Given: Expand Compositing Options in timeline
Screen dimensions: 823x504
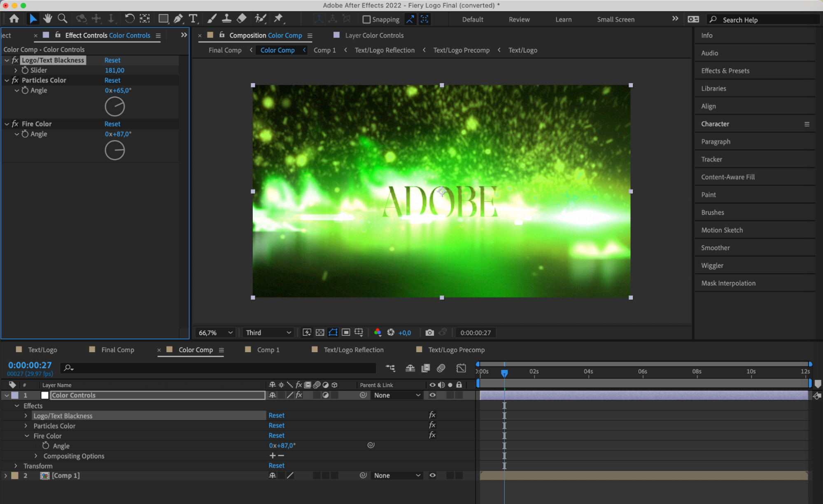Looking at the screenshot, I should (36, 456).
